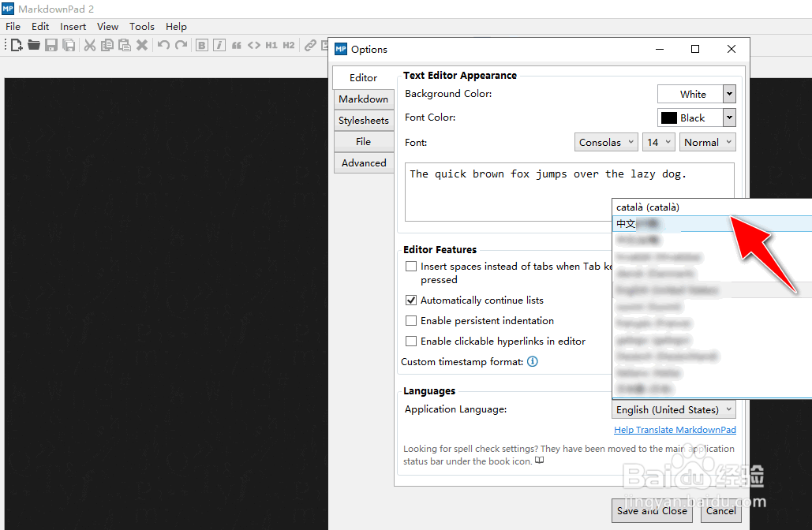Toggle italic formatting icon
The width and height of the screenshot is (812, 530).
click(219, 46)
